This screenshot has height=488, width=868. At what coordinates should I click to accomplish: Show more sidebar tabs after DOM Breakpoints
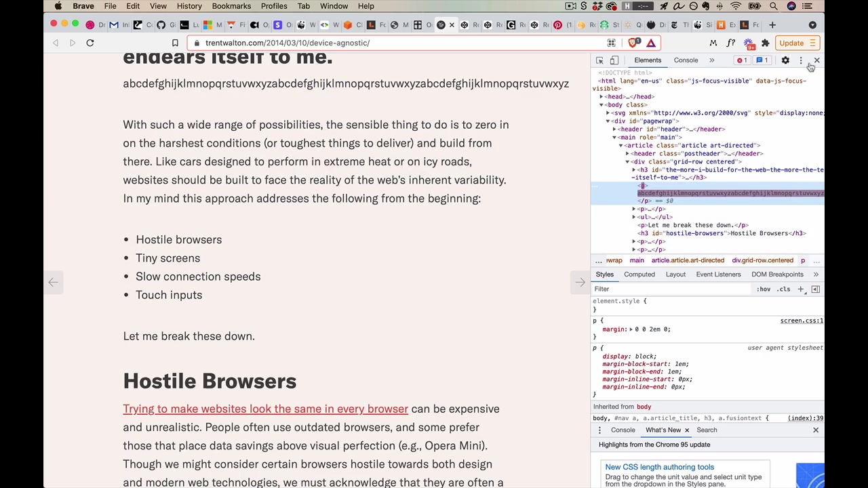tap(816, 274)
